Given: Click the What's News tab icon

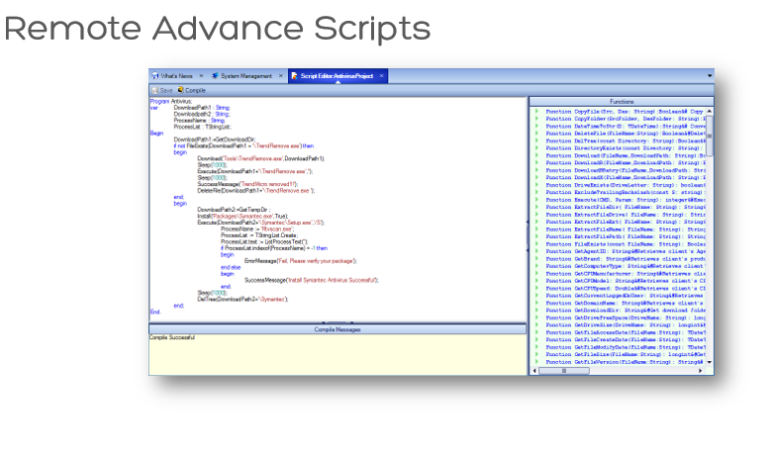Looking at the screenshot, I should click(155, 76).
